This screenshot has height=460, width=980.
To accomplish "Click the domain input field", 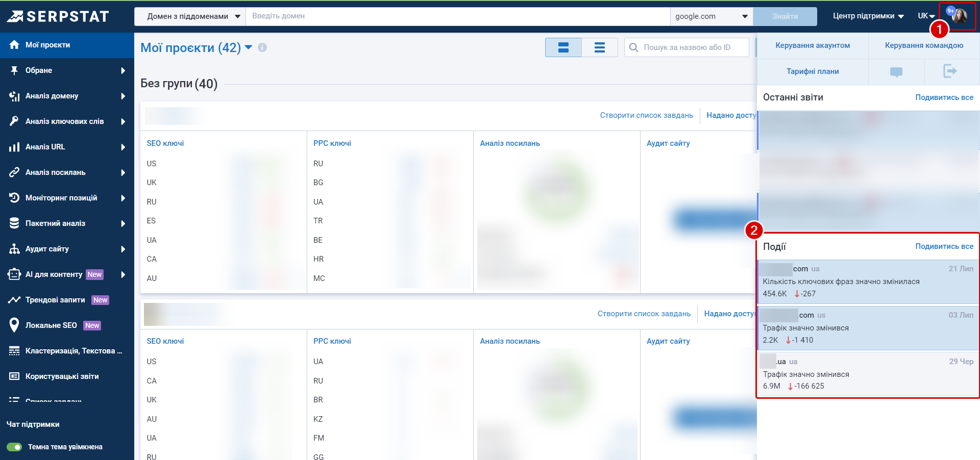I will 457,16.
